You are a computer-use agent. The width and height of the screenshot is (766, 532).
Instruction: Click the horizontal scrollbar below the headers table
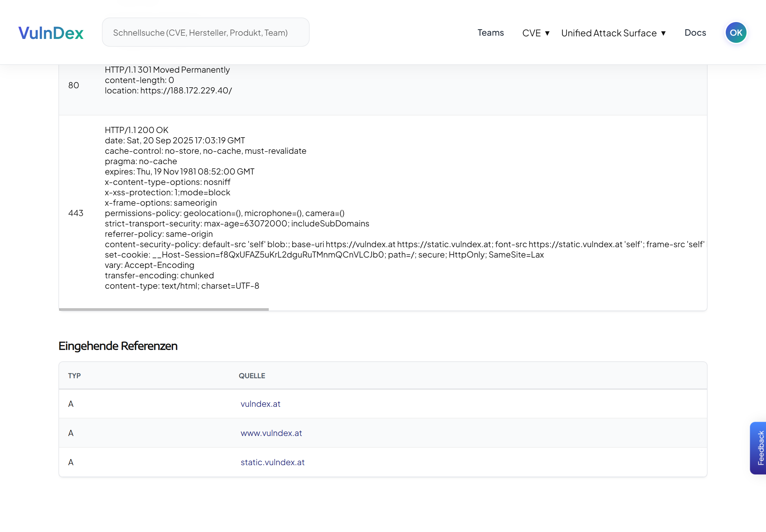(x=163, y=309)
